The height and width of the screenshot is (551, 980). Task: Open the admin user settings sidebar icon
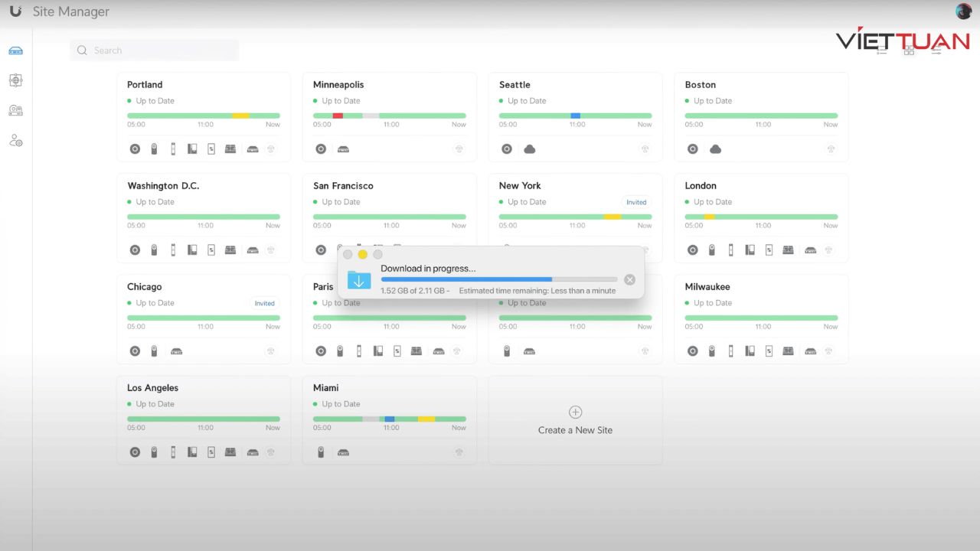coord(15,141)
